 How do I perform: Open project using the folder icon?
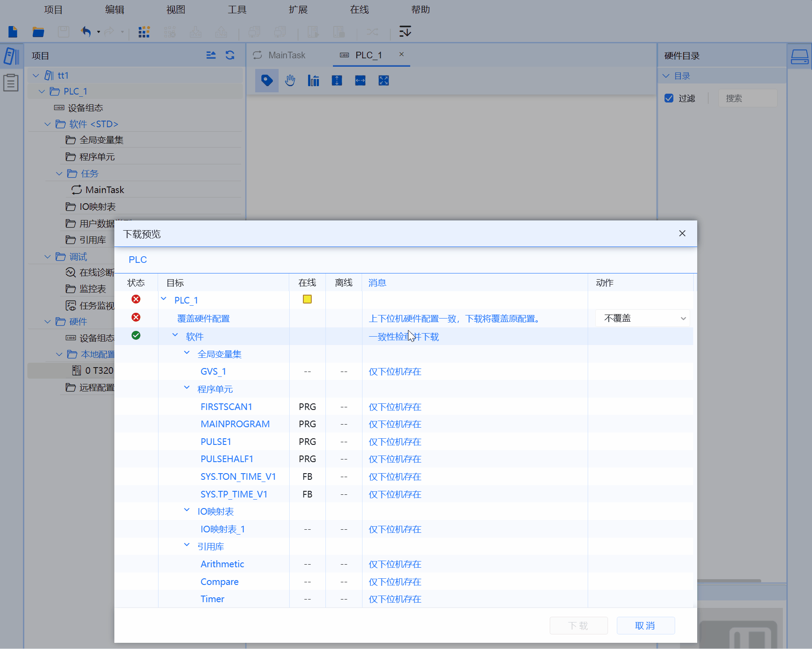click(x=38, y=32)
